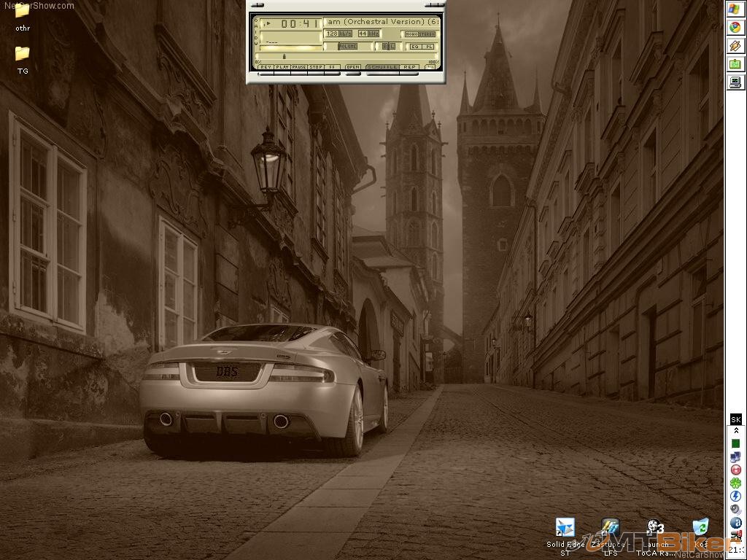This screenshot has width=747, height=560.
Task: Open the TG folder on desktop
Action: 23,54
